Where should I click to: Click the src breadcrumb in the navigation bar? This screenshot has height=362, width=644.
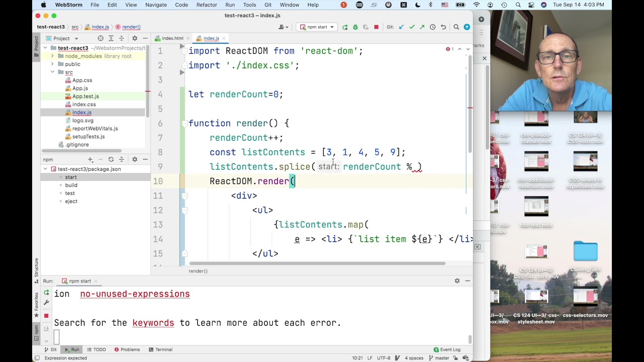pos(74,27)
